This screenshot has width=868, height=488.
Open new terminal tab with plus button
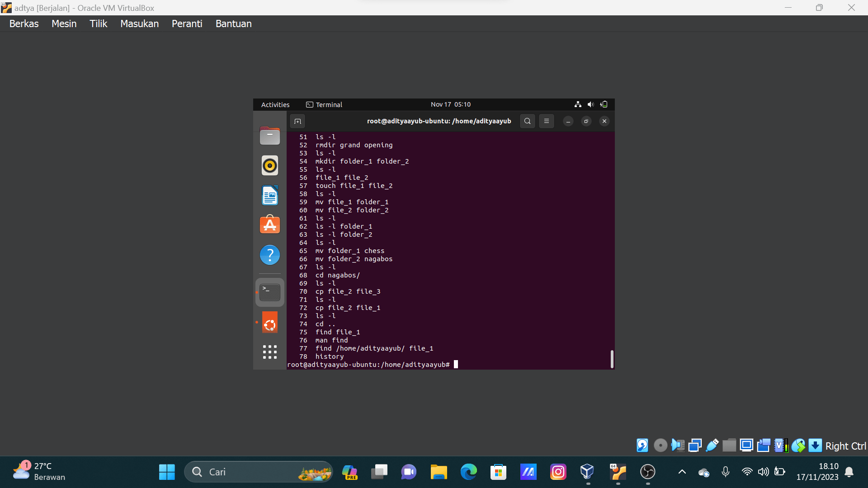click(297, 121)
